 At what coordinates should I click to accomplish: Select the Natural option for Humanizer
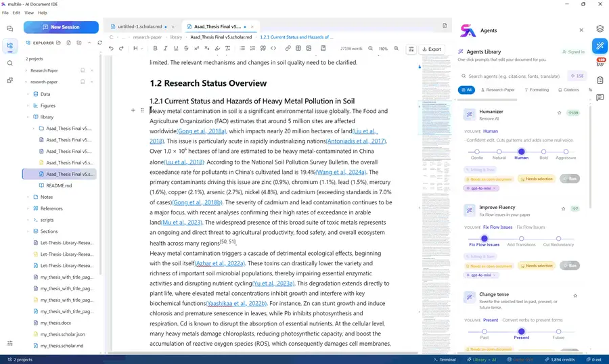[499, 152]
